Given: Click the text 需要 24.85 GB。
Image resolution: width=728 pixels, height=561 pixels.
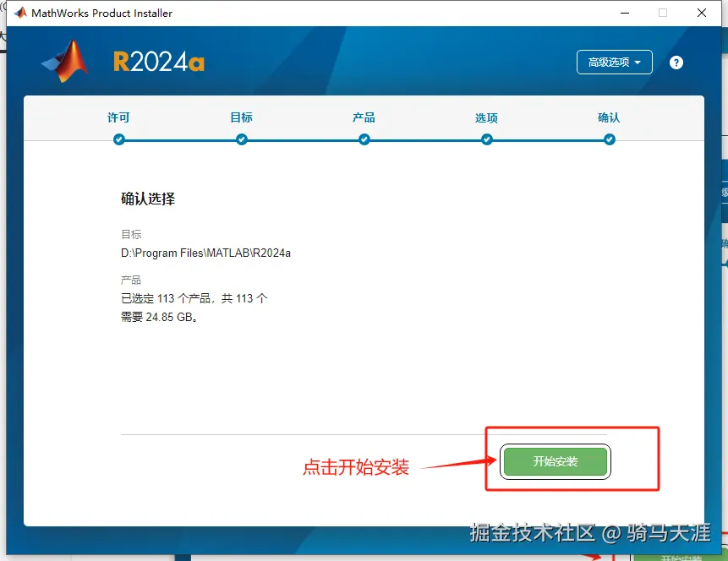Looking at the screenshot, I should click(159, 317).
